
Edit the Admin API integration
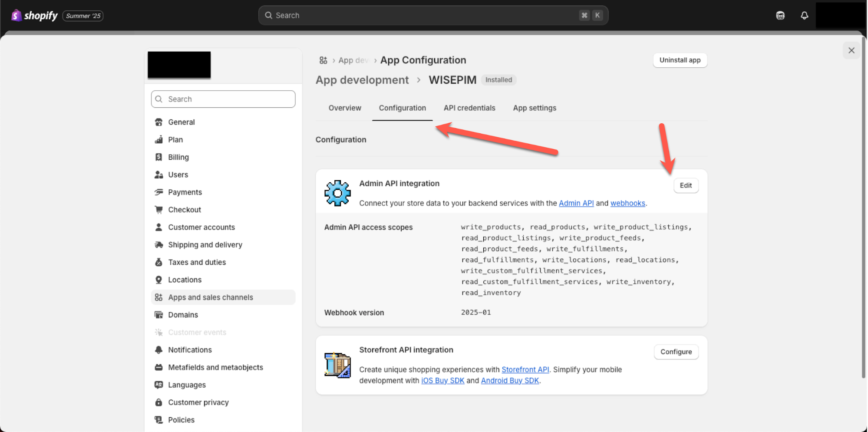tap(686, 185)
